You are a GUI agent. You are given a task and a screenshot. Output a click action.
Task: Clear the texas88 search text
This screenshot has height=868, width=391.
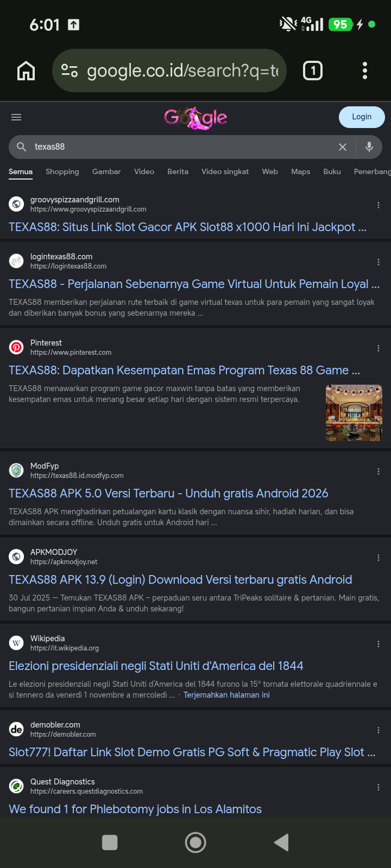343,147
